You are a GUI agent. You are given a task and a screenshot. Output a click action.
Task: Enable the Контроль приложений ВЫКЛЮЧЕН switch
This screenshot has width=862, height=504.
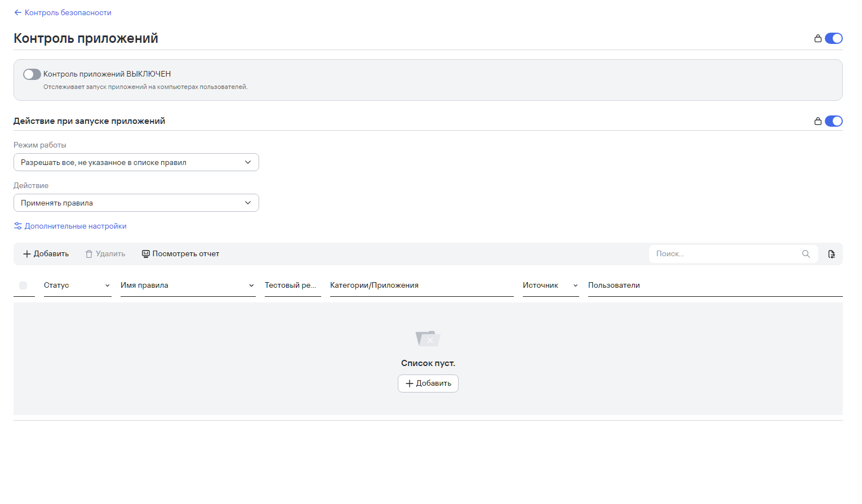(x=32, y=74)
